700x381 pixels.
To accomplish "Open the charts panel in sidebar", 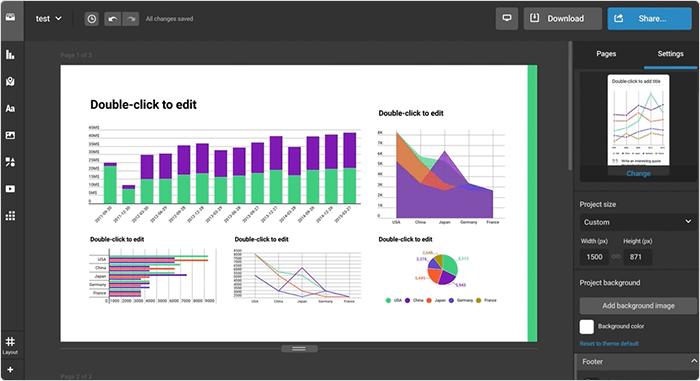I will pyautogui.click(x=10, y=55).
